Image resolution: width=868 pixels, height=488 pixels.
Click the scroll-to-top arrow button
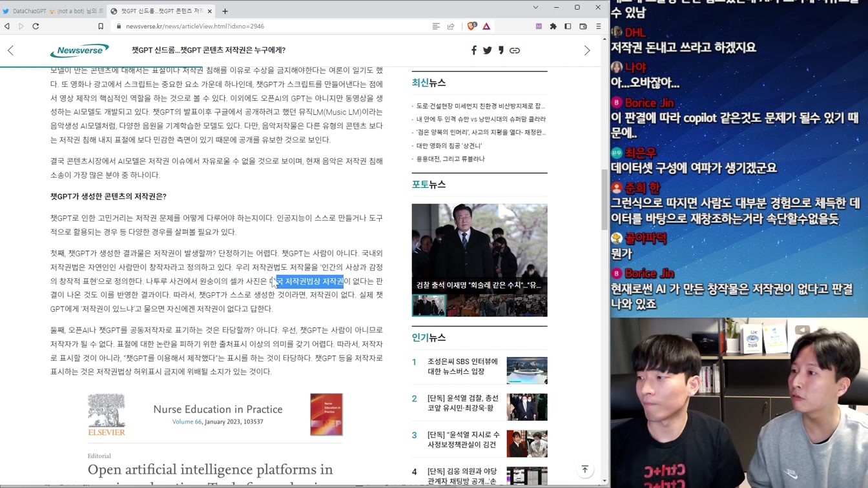(585, 470)
